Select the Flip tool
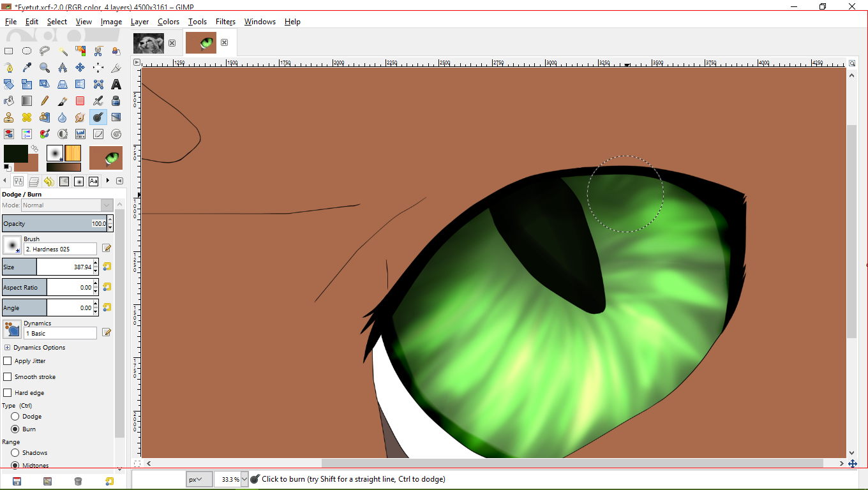 click(80, 84)
